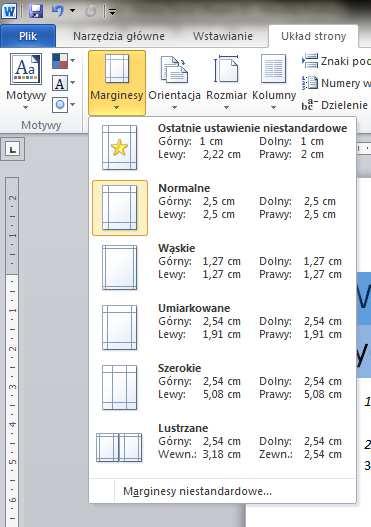Expand the Customize Quick Access Toolbar arrow
This screenshot has height=527, width=371.
(x=112, y=12)
